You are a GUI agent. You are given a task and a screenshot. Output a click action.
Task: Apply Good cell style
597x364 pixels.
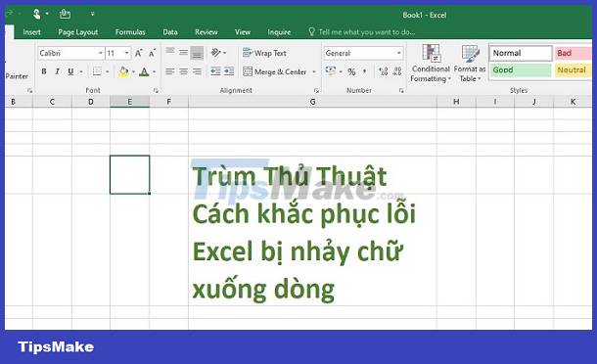coord(521,70)
